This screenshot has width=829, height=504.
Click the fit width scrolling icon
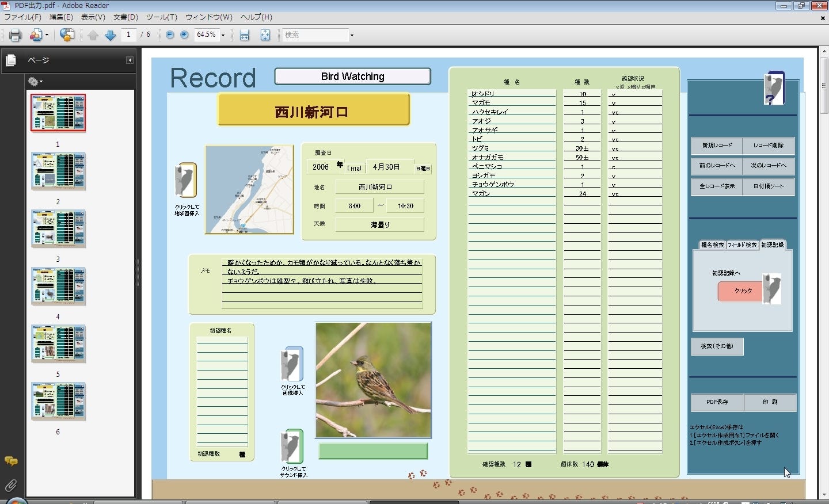click(x=245, y=35)
